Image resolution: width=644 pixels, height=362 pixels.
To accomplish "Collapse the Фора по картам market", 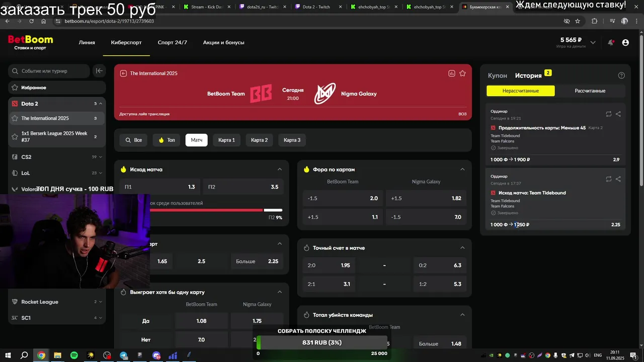I will coord(462,169).
